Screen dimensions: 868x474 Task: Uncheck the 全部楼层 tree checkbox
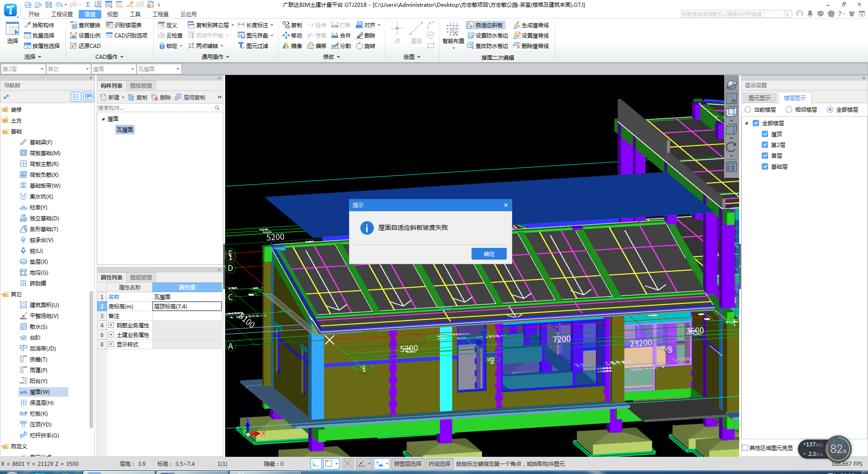pyautogui.click(x=756, y=123)
